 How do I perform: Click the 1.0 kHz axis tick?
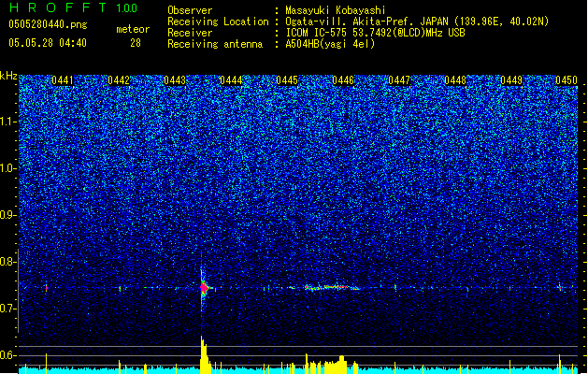click(x=8, y=168)
